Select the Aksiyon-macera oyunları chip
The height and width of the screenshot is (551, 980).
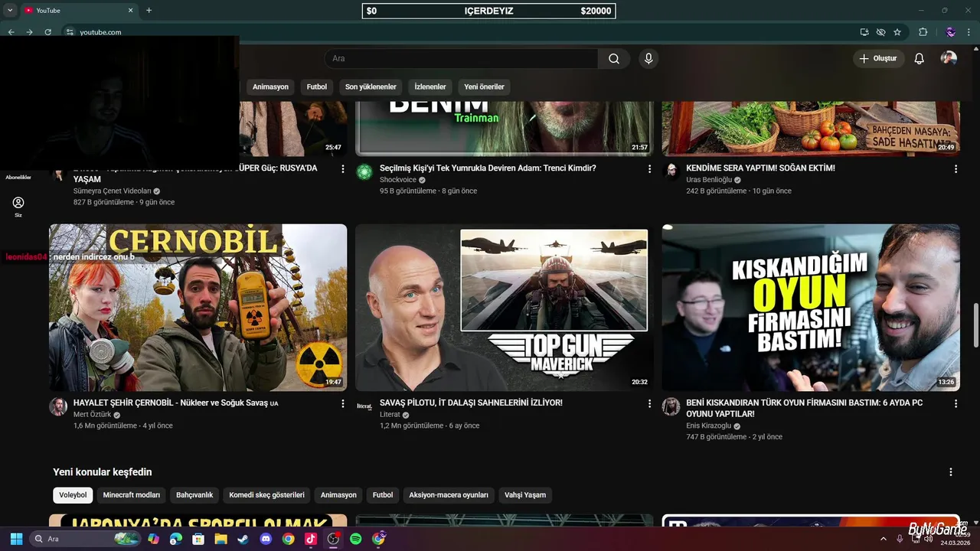pos(449,495)
